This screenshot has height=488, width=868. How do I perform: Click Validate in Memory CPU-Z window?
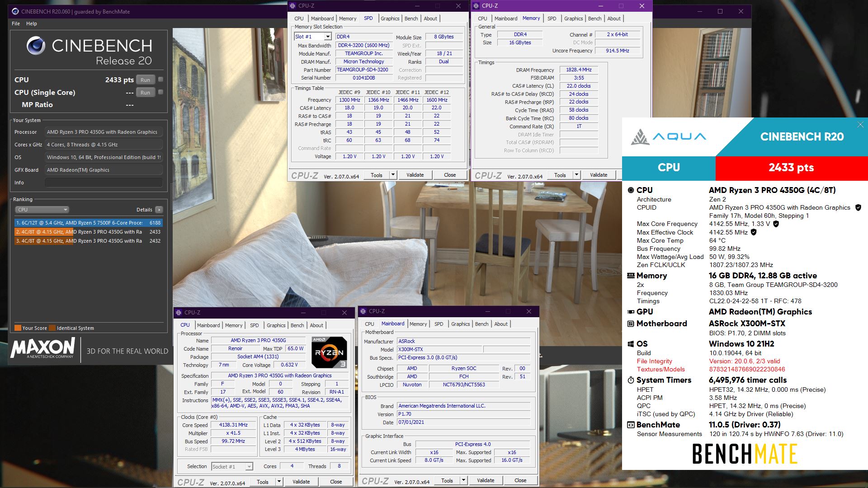pos(599,175)
